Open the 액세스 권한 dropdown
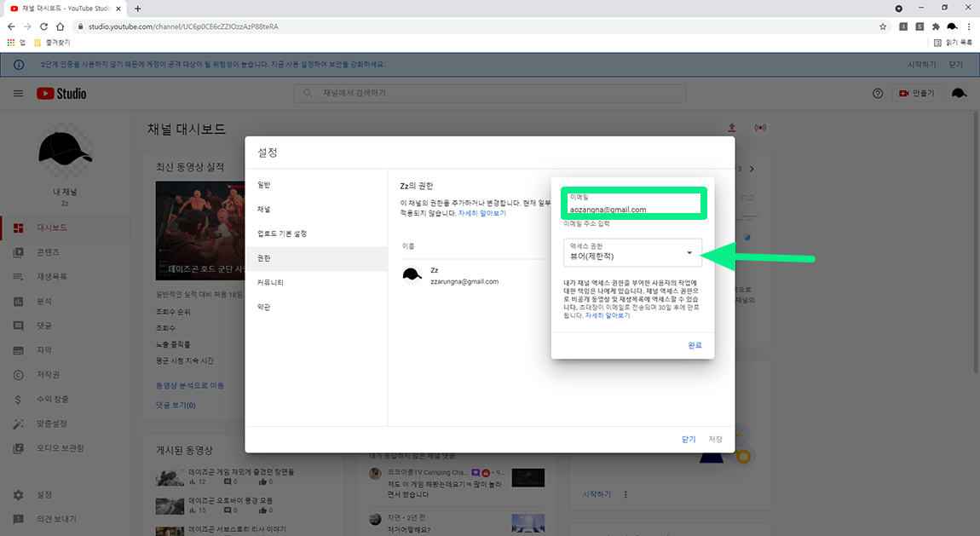This screenshot has height=536, width=980. tap(632, 252)
